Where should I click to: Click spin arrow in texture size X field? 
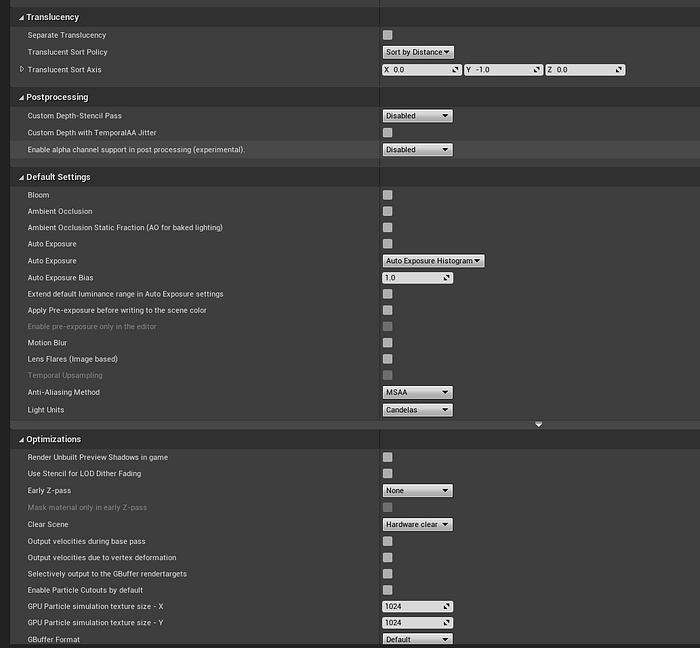[x=446, y=606]
